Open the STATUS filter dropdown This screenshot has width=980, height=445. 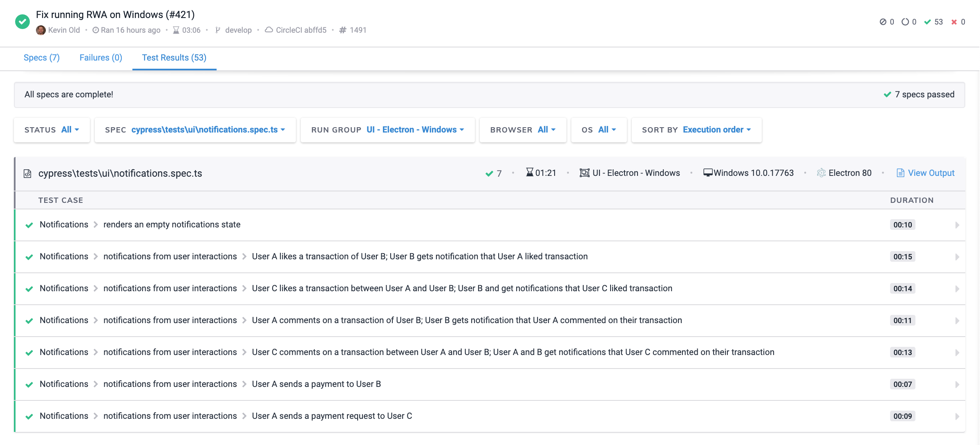[52, 130]
